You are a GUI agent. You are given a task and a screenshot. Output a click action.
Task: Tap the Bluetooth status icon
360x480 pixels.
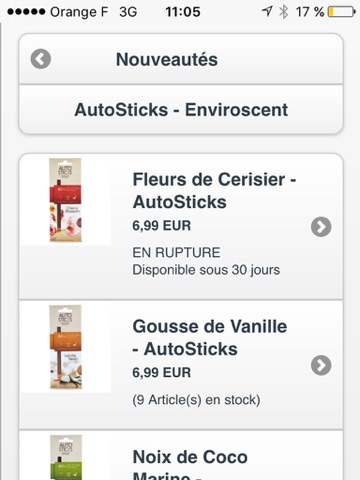pos(284,12)
